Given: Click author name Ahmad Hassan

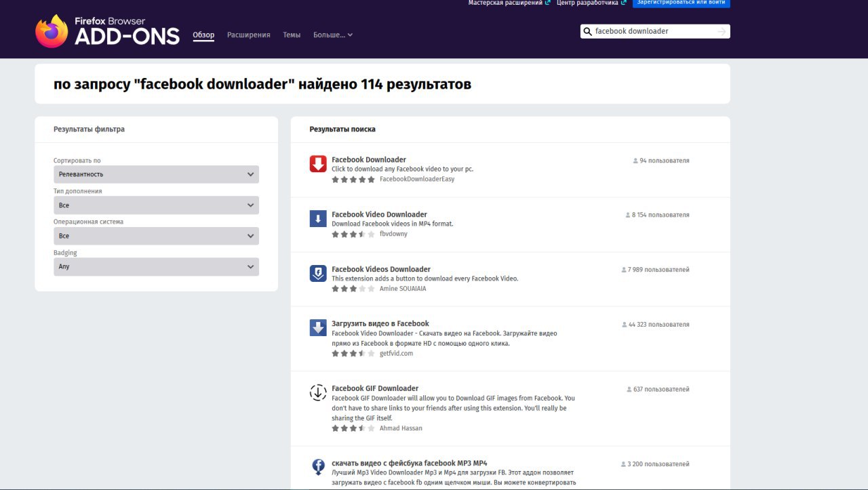Looking at the screenshot, I should 401,428.
